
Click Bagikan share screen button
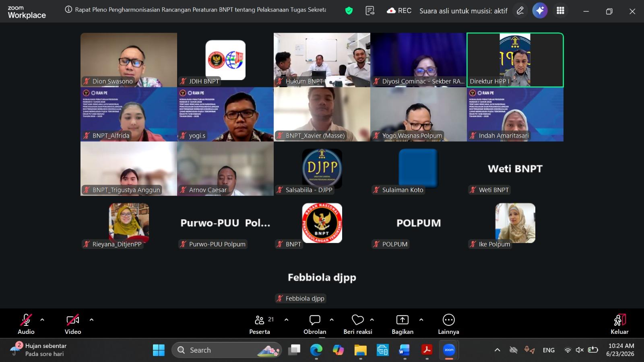tap(402, 324)
